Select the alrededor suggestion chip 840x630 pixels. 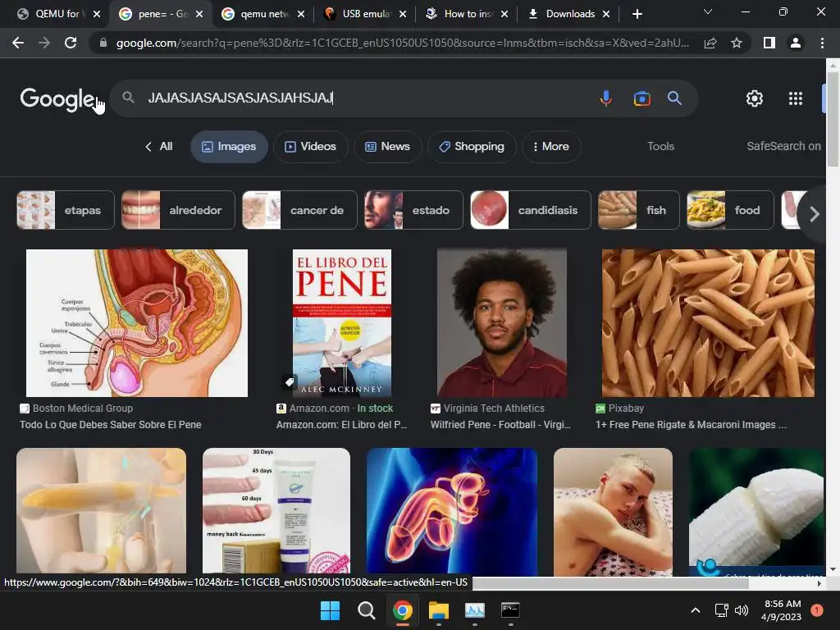(178, 210)
